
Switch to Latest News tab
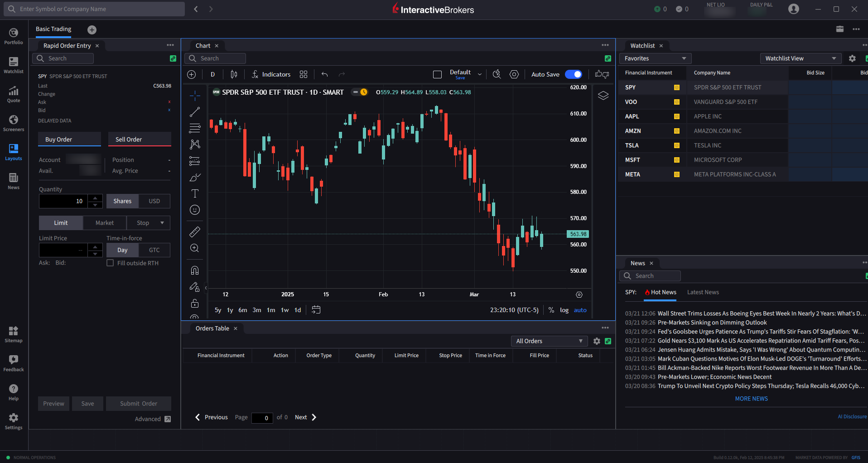pyautogui.click(x=703, y=292)
